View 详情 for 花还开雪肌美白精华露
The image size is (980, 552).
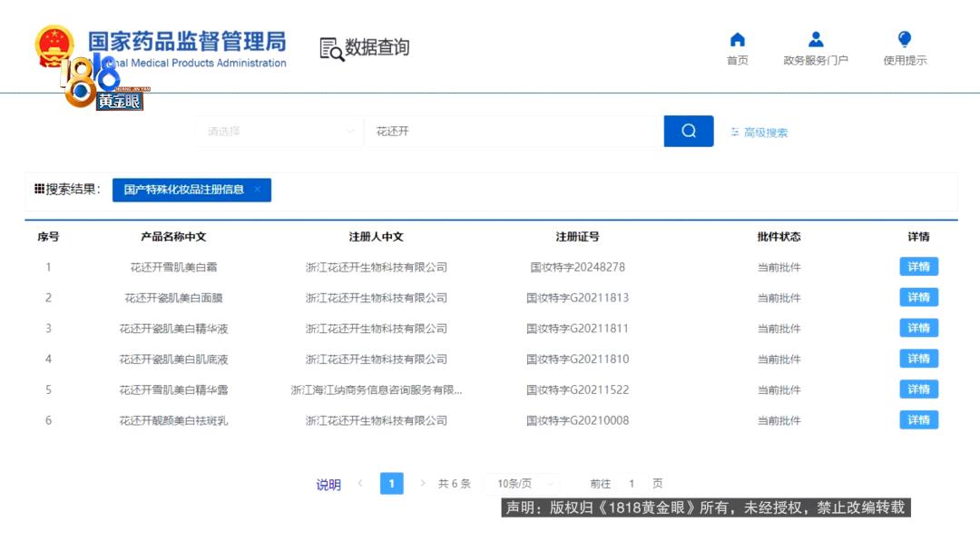tap(918, 389)
